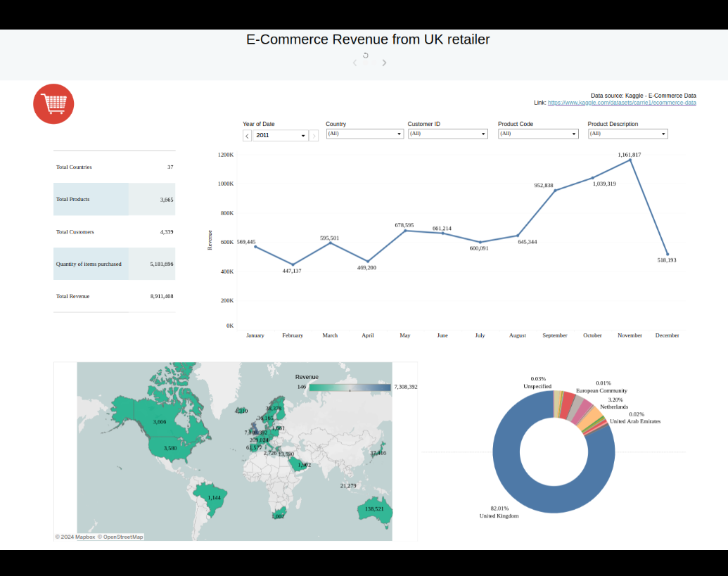
Task: Click the left navigation chevron under the title
Action: 355,63
